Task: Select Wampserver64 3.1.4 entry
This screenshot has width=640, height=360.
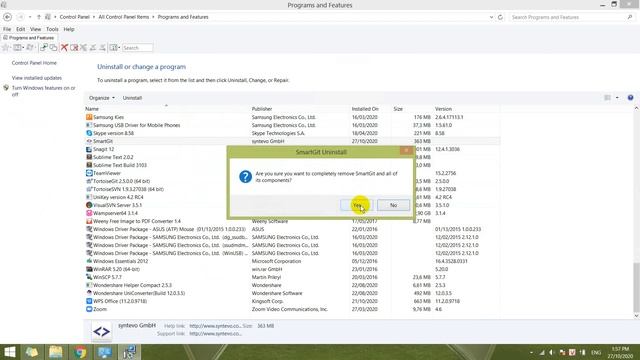Action: click(x=115, y=213)
